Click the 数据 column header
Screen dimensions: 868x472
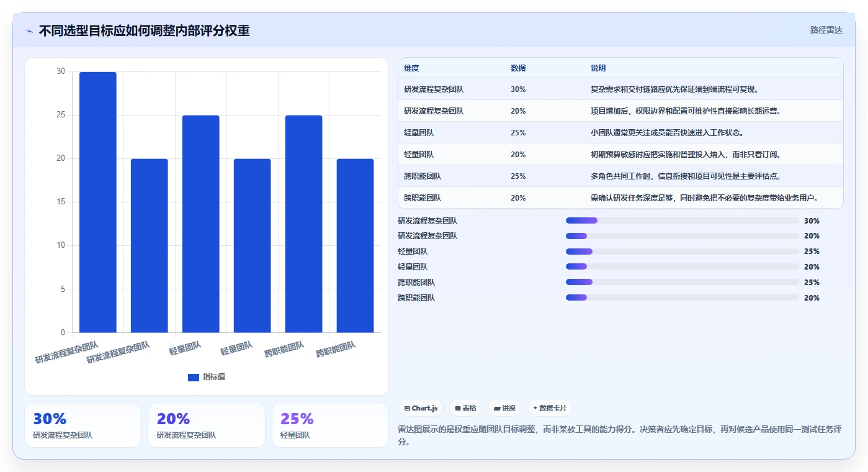tap(518, 68)
